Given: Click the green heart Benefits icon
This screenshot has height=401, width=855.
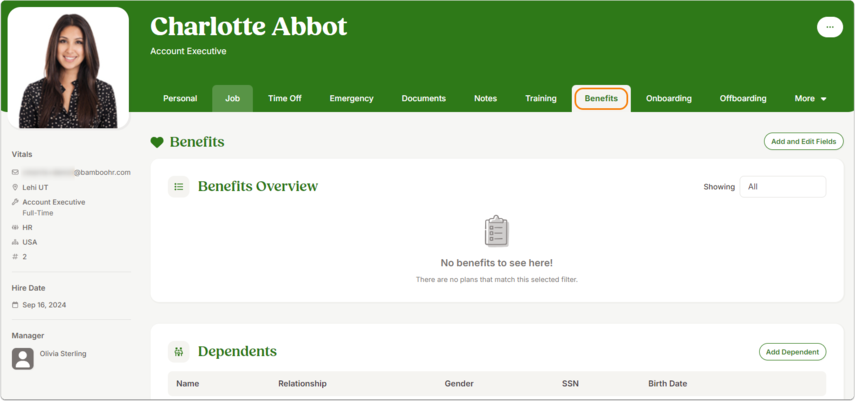Looking at the screenshot, I should 157,142.
